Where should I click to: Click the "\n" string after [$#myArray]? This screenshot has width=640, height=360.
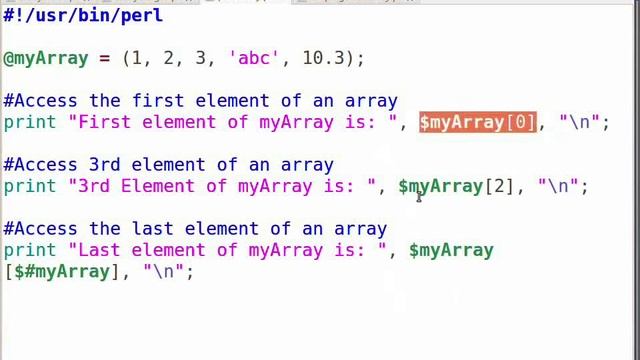click(x=163, y=271)
